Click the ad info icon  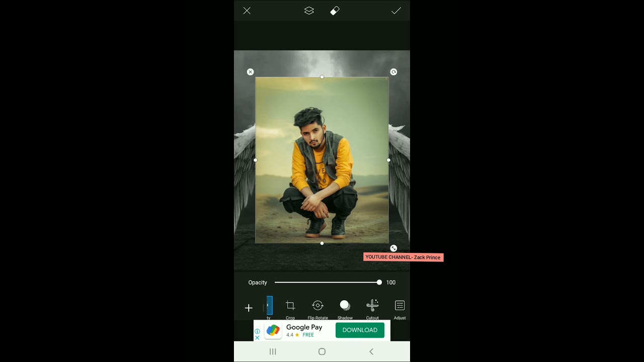(x=257, y=331)
